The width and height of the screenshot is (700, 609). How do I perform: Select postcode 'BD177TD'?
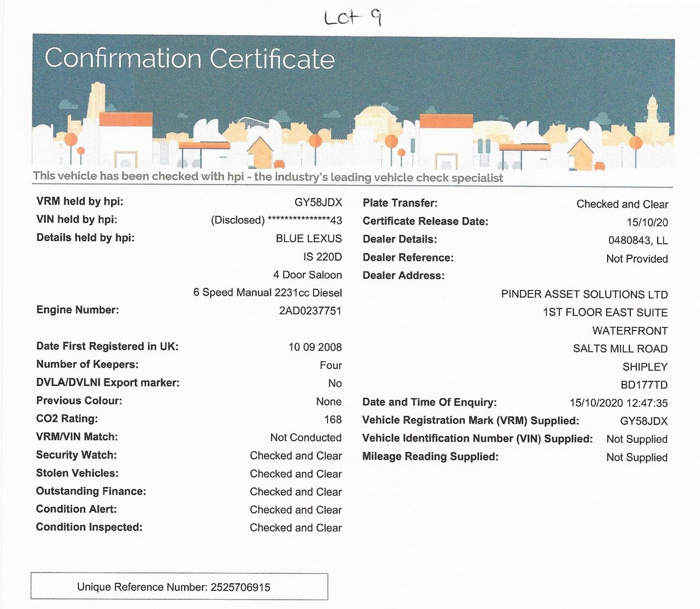click(x=644, y=385)
